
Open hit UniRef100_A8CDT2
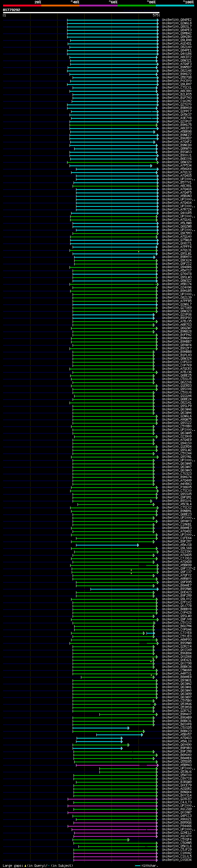[176, 57]
